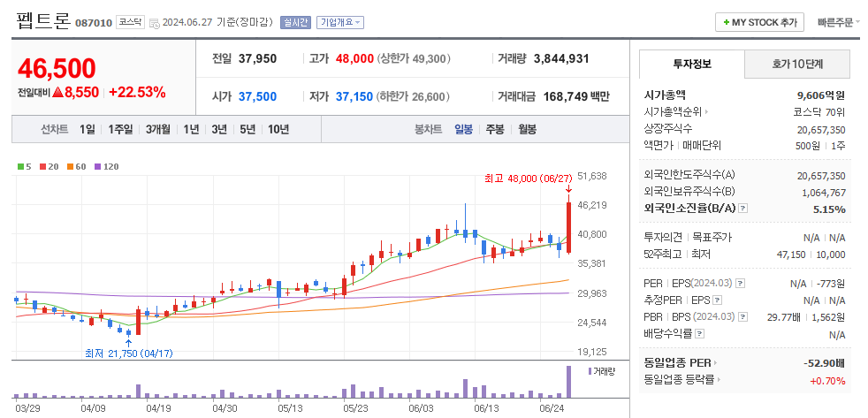Screen dimensions: 868x418
Task: Click the 고가 value 48,000
Action: [354, 58]
